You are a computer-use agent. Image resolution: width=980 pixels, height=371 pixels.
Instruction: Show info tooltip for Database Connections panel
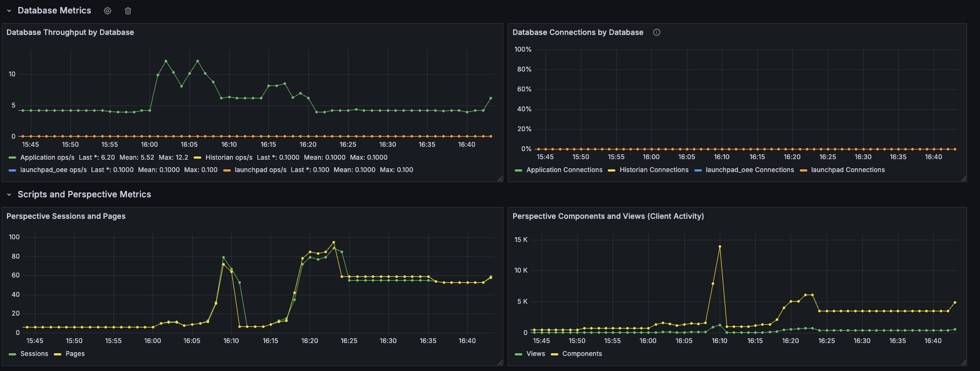(x=657, y=32)
